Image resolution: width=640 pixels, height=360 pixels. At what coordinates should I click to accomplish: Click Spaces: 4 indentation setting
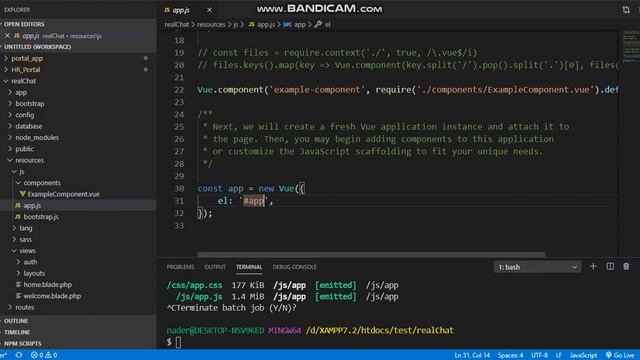[510, 355]
